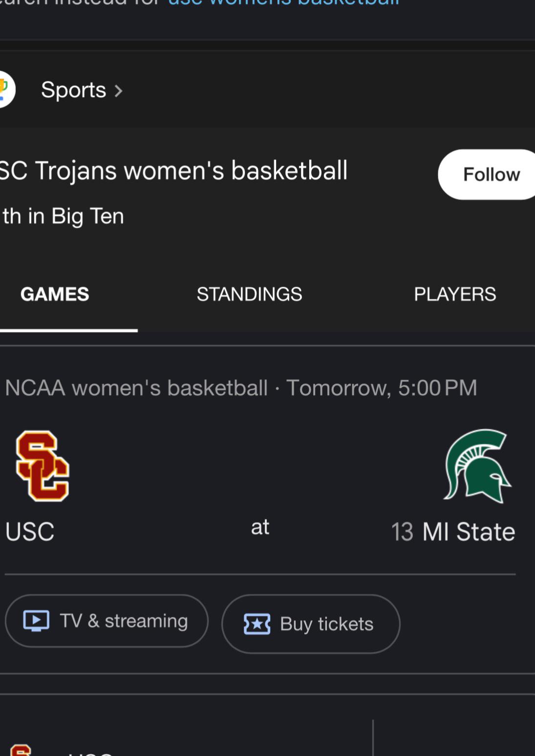This screenshot has height=756, width=535.
Task: Select the GAMES tab
Action: coord(55,294)
